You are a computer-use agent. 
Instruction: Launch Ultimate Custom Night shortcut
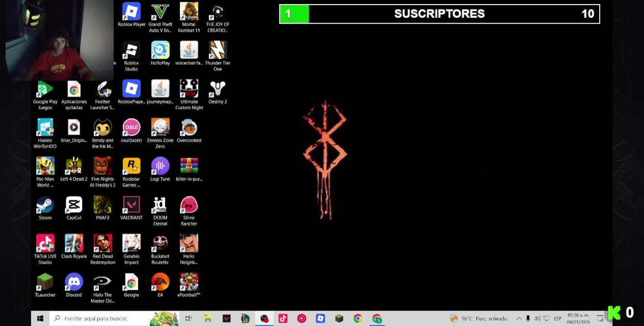click(189, 95)
